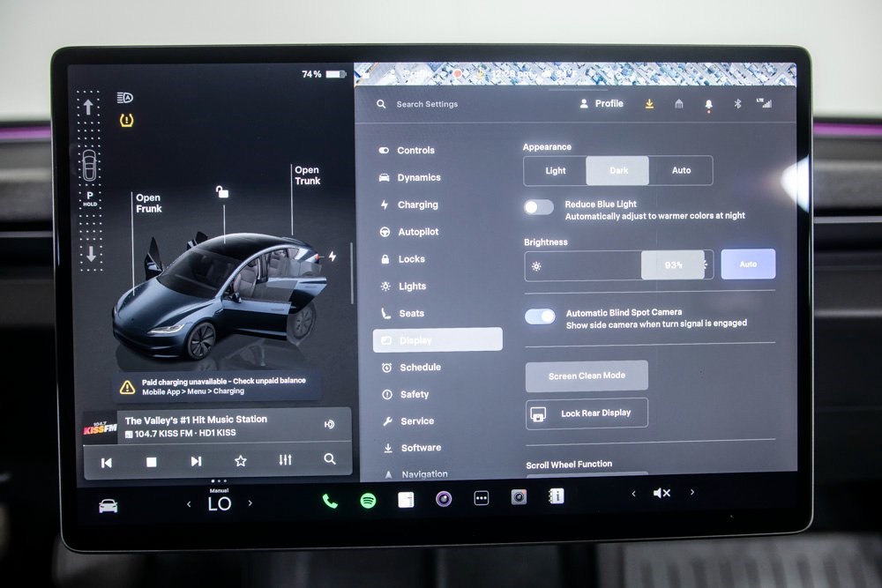Open Charging settings menu
882x588 pixels.
point(408,205)
